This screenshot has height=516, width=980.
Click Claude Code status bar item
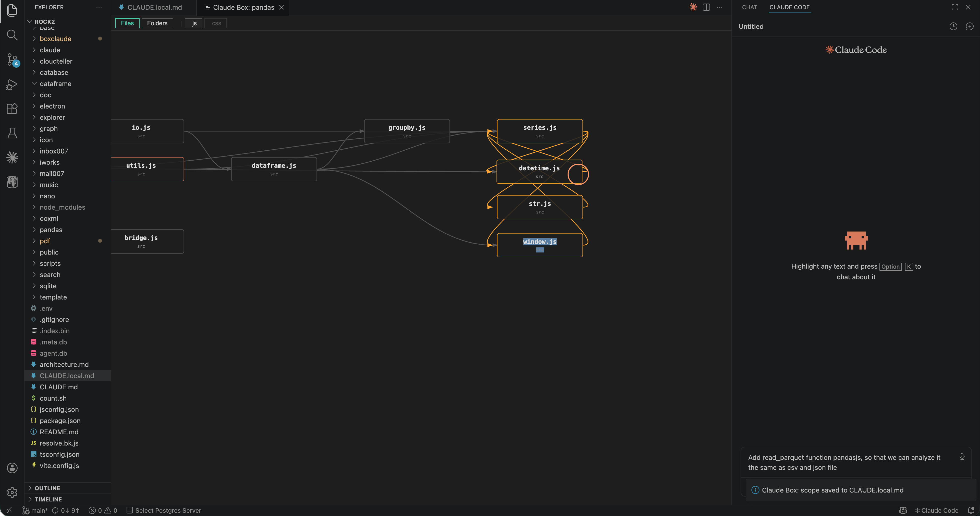pos(936,510)
